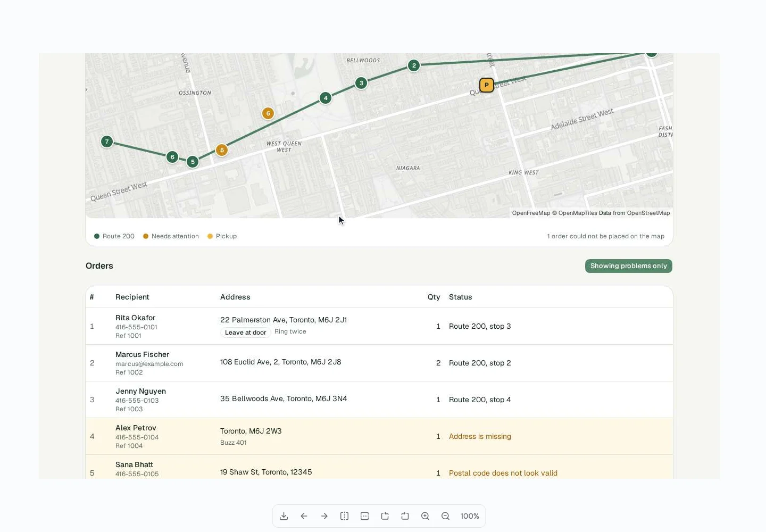Click the Address column header

pos(235,297)
